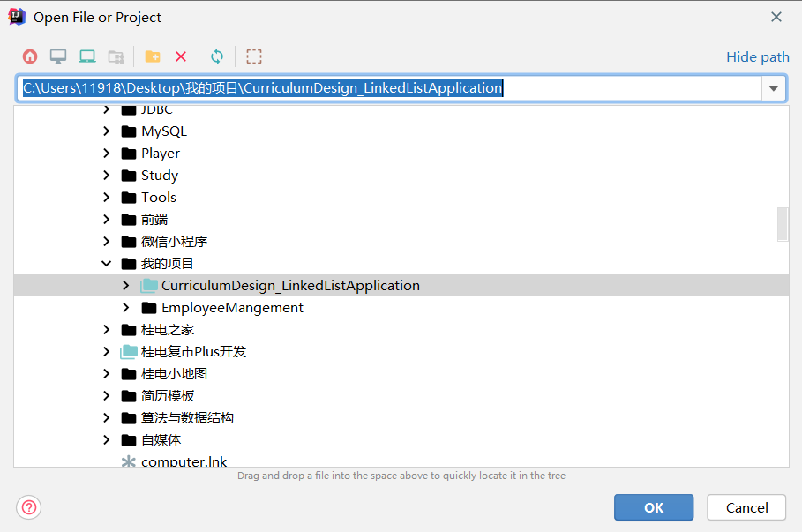Click the IntelliJ logo in title bar
Screen dimensions: 802x532
(17, 17)
